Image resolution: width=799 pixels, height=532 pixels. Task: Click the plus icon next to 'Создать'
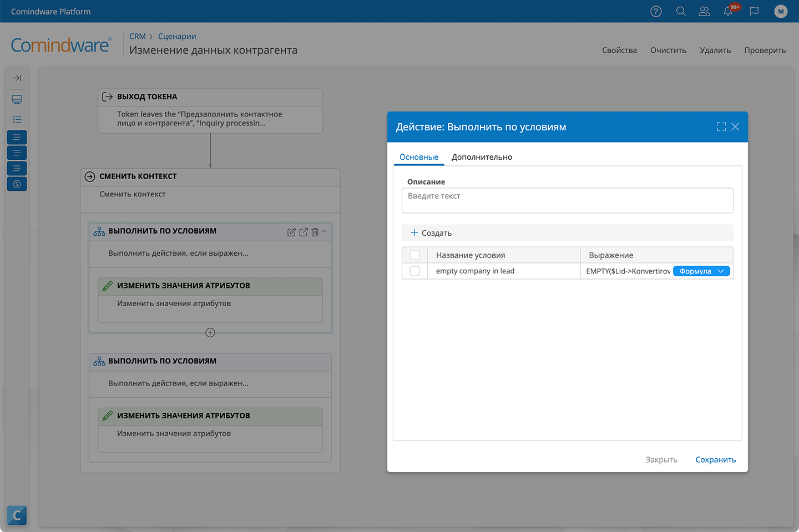tap(414, 232)
